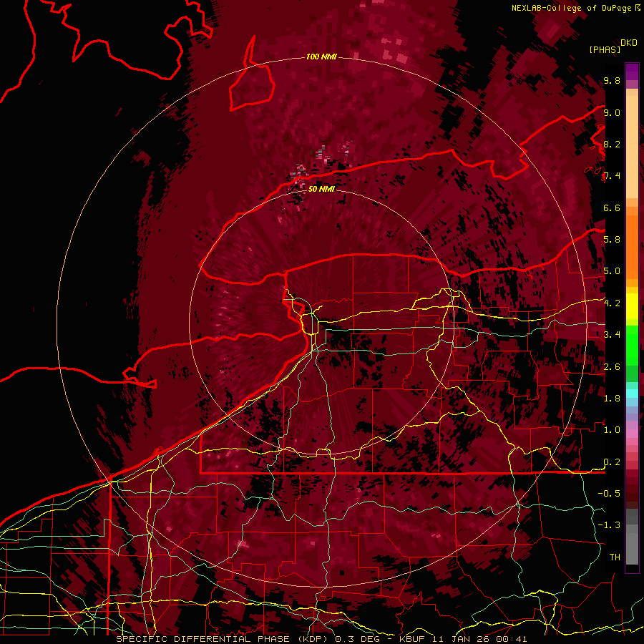This screenshot has width=644, height=644.
Task: Click the 1.0 value on color scale
Action: [612, 430]
